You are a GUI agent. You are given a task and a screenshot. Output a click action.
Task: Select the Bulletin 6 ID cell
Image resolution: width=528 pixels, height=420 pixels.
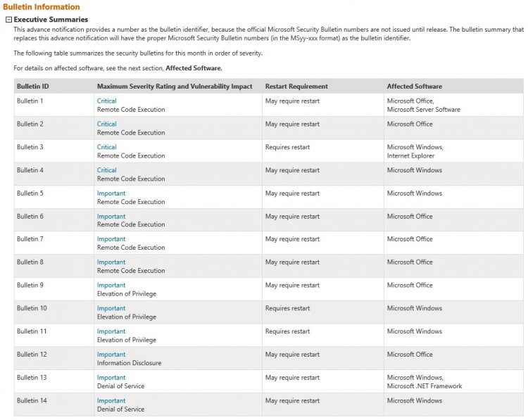(x=54, y=220)
